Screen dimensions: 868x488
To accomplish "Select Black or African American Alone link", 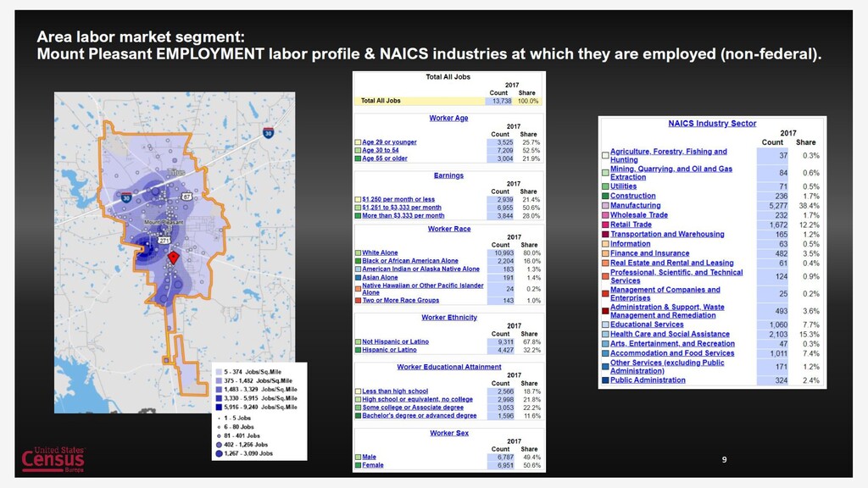I will (410, 261).
